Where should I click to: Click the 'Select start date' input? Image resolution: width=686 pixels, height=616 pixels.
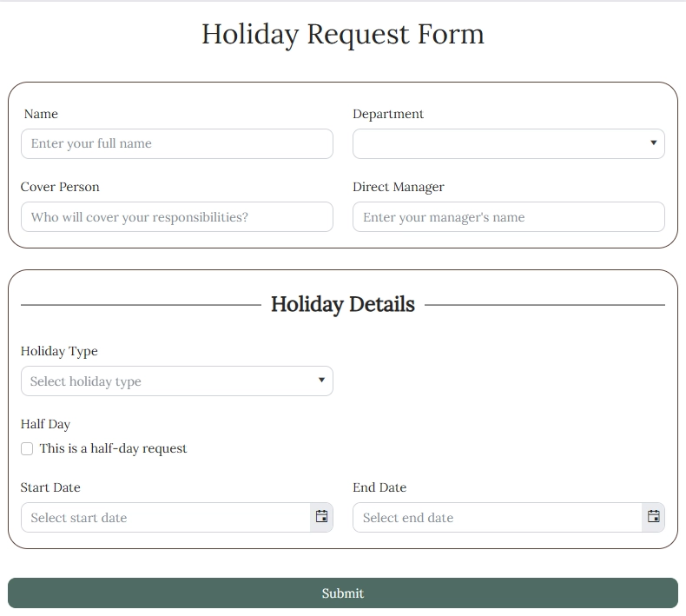(x=165, y=518)
